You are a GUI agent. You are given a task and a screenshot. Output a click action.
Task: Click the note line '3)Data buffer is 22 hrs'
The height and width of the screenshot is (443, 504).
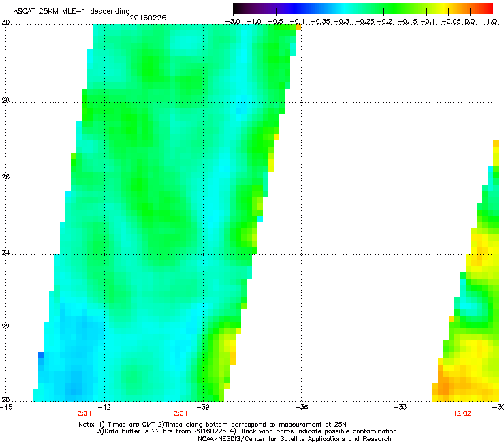(x=247, y=431)
